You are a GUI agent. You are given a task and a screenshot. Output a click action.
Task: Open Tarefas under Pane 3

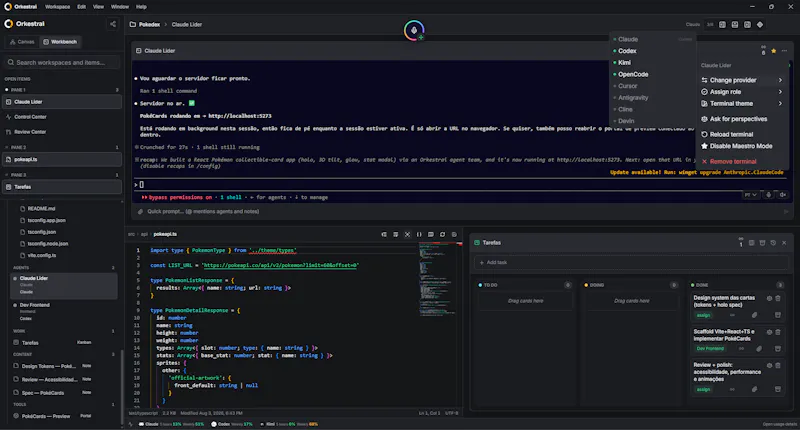point(62,187)
